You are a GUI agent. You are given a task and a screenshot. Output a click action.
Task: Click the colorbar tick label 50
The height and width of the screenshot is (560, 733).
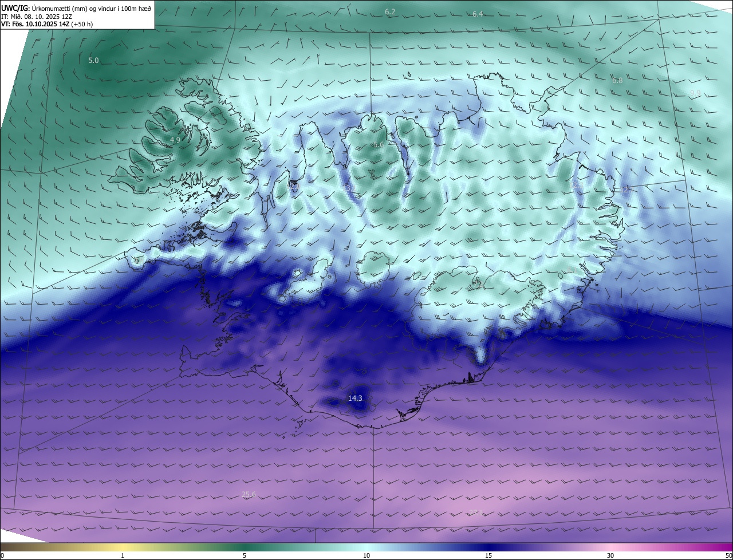(728, 555)
